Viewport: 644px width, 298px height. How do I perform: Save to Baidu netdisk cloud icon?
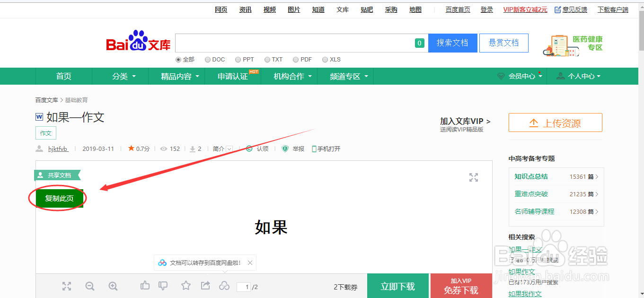pos(224,286)
